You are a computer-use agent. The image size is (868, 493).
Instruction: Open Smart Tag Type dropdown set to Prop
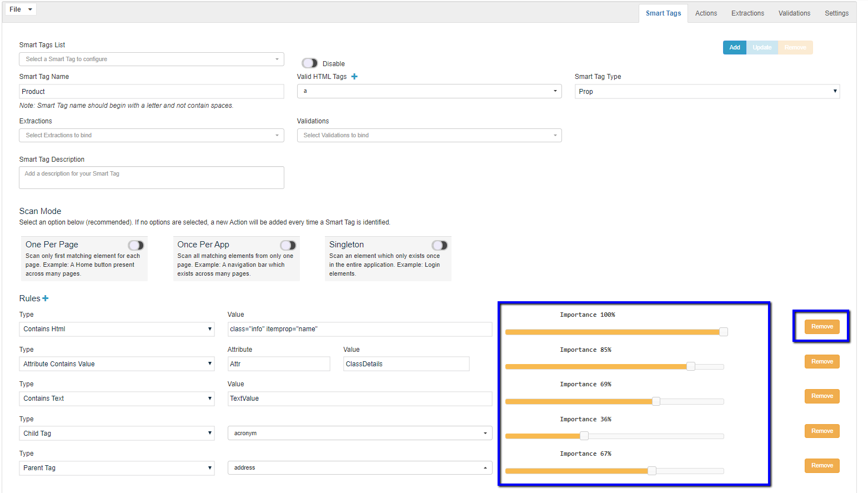(x=707, y=91)
